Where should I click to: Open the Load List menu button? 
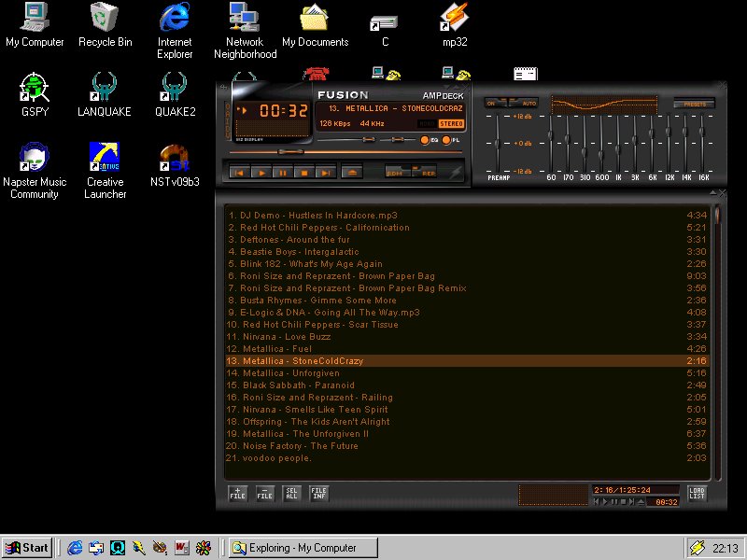click(697, 494)
